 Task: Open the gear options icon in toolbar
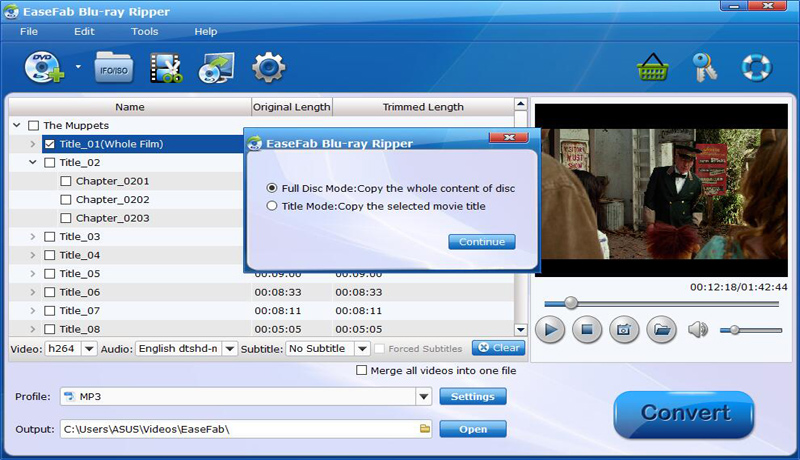(268, 67)
